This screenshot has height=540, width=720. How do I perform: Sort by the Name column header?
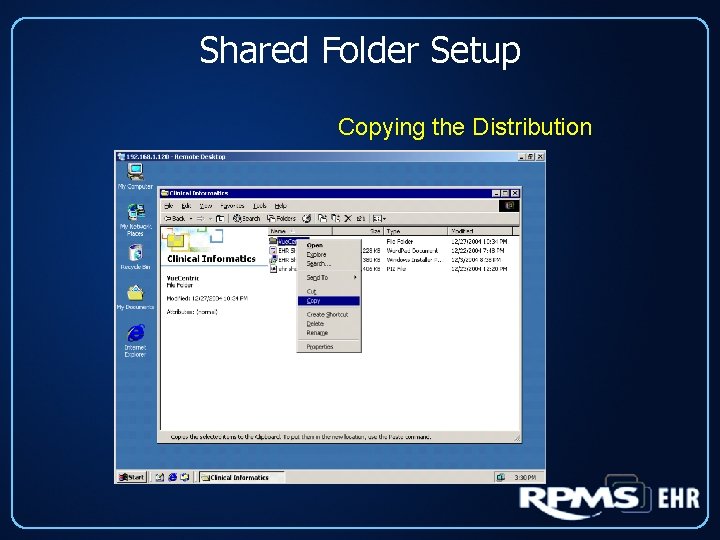[x=300, y=231]
